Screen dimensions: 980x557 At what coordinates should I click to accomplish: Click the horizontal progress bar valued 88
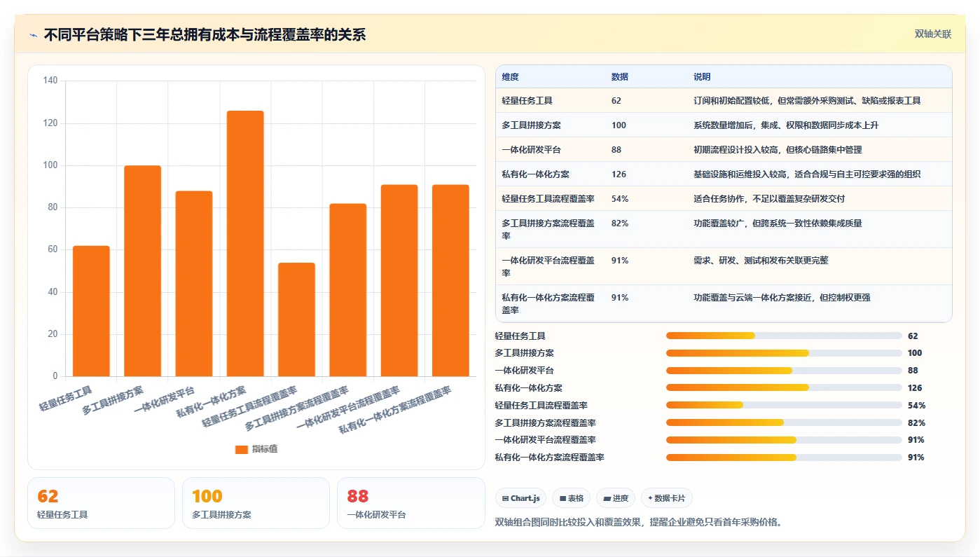tap(784, 370)
